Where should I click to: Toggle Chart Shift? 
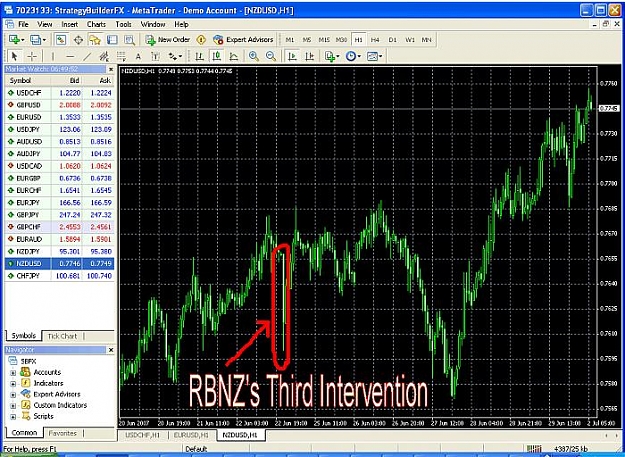(309, 56)
